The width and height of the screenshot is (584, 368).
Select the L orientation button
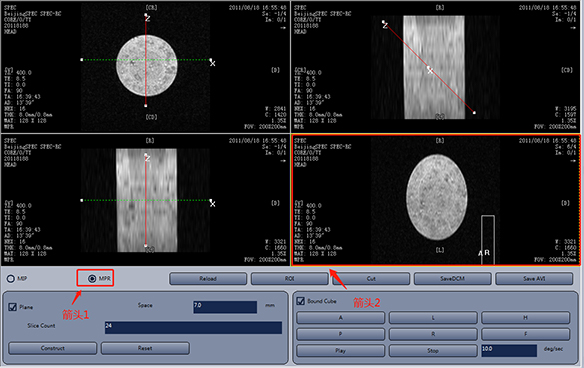[433, 318]
